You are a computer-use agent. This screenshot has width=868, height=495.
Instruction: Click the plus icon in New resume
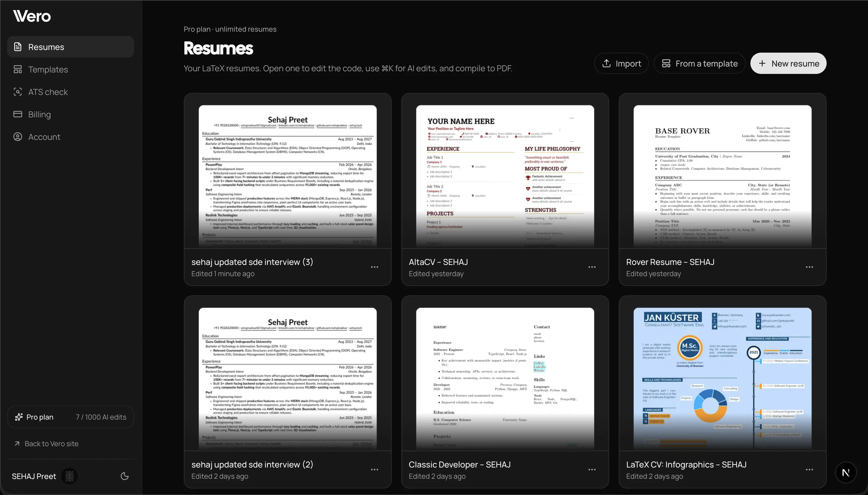pyautogui.click(x=762, y=63)
